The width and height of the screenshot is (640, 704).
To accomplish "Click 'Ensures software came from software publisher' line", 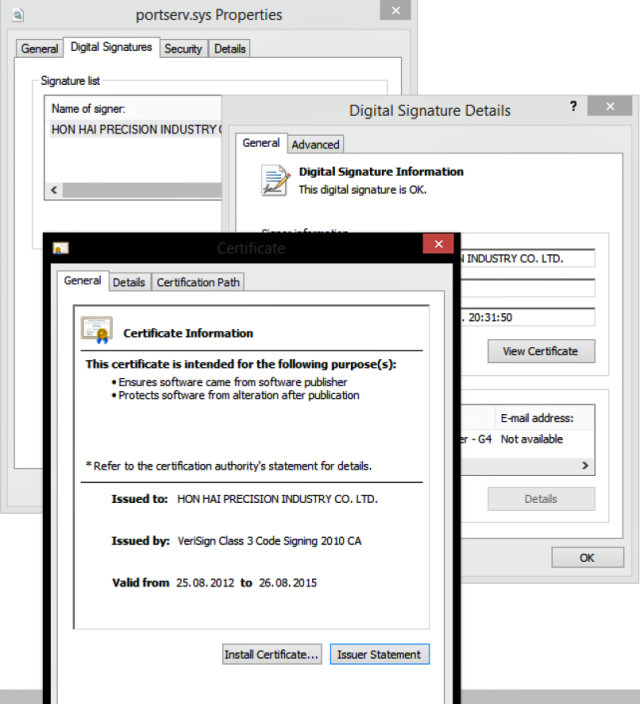I will click(233, 382).
